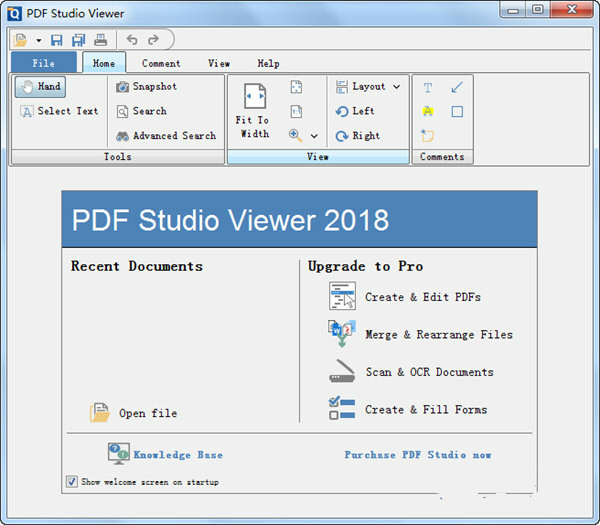Click the Knowledge Base monitor icon
This screenshot has width=600, height=525.
tap(119, 453)
